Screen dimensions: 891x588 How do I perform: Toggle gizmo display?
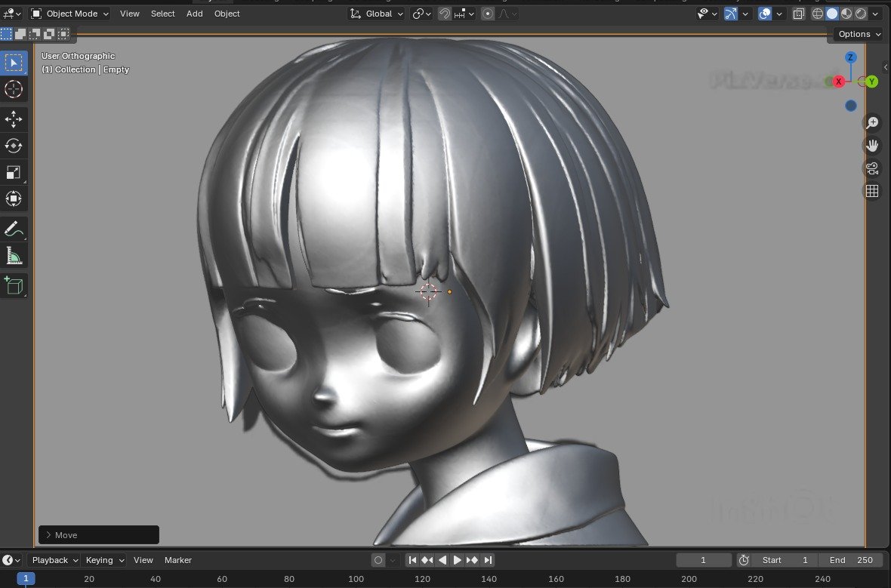[731, 14]
